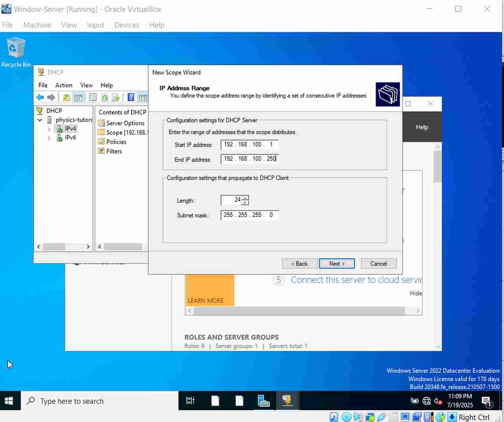
Task: Click the Show/Hide Action Pane toolbar icon
Action: (x=143, y=97)
